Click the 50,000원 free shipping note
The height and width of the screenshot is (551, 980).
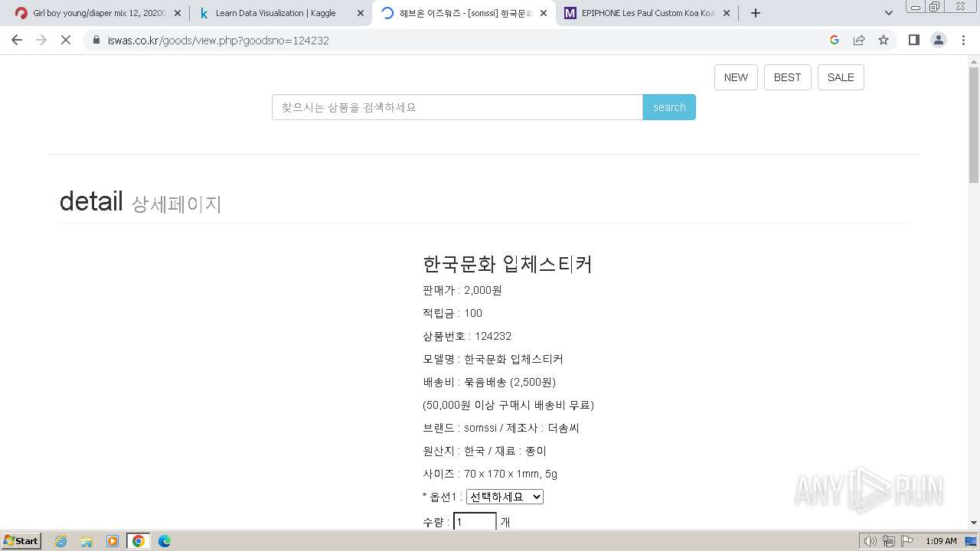[508, 406]
